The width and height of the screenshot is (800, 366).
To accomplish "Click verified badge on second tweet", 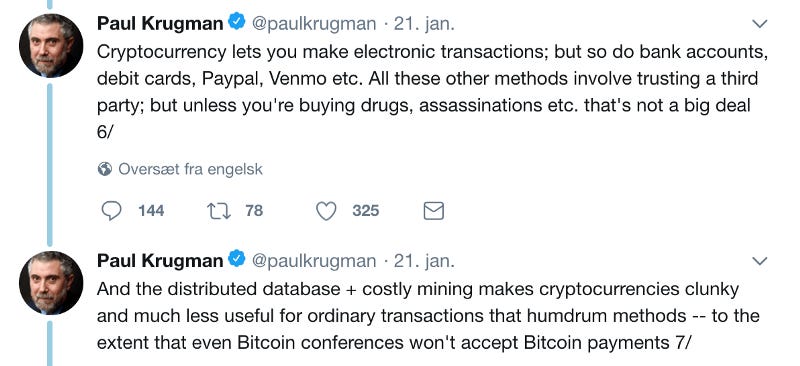I will click(236, 260).
